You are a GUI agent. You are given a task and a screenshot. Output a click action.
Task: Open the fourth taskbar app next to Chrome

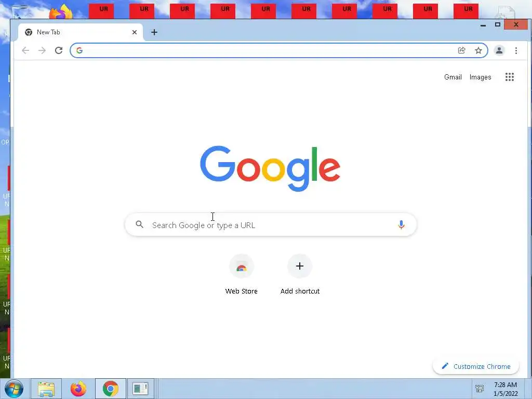pos(140,389)
